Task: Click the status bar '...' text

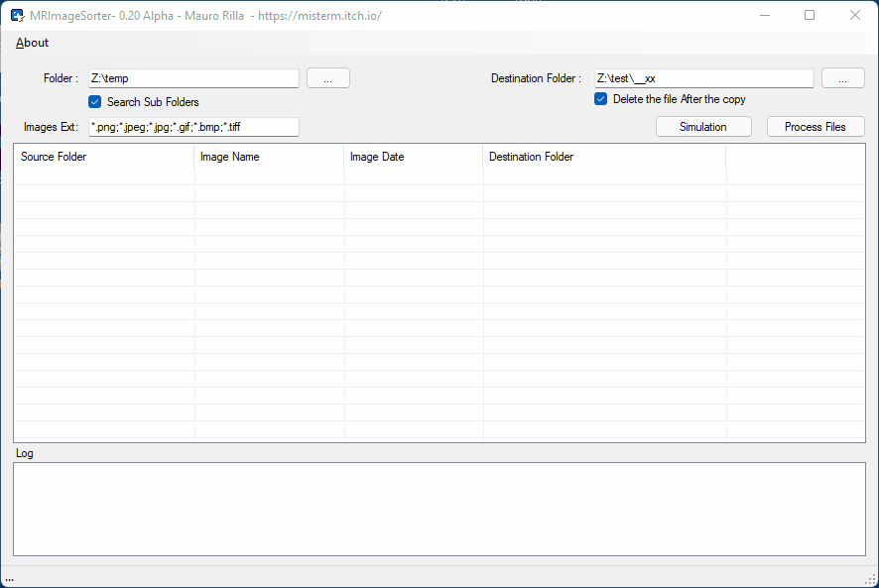Action: tap(10, 580)
